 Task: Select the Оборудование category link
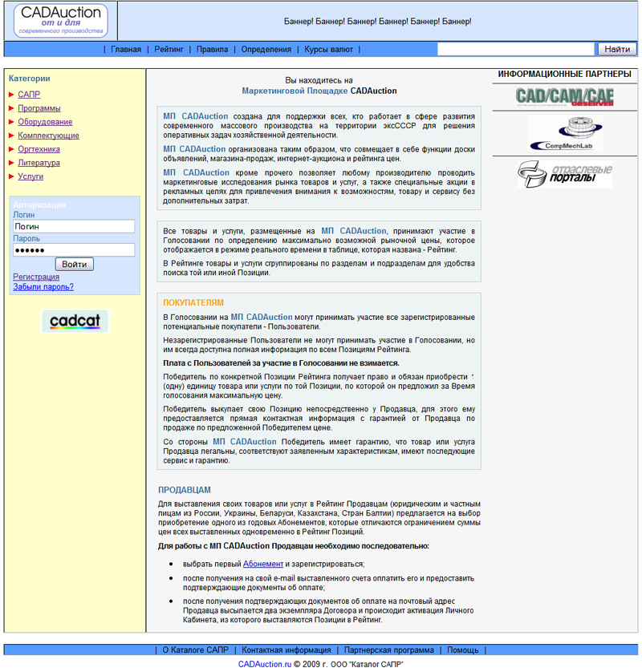click(x=45, y=122)
